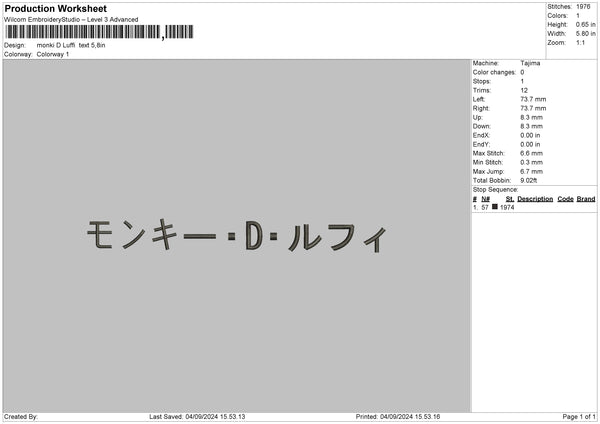This screenshot has height=424, width=600.
Task: Click the thread number 57 in stop sequence
Action: tap(485, 207)
